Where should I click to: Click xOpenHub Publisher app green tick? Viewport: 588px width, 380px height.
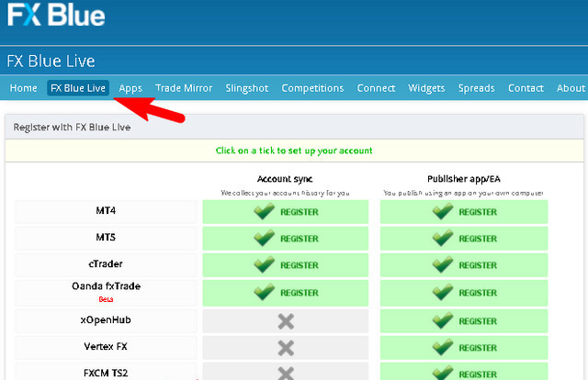tap(443, 320)
